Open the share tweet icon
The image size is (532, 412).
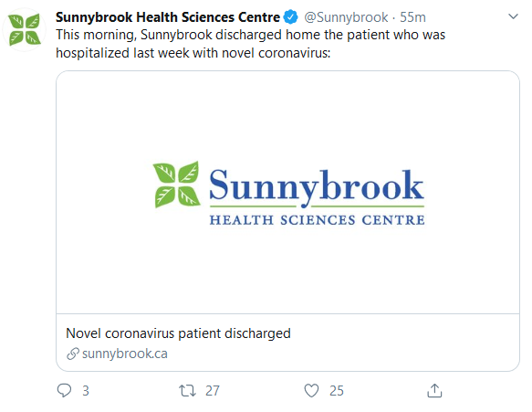tap(434, 390)
